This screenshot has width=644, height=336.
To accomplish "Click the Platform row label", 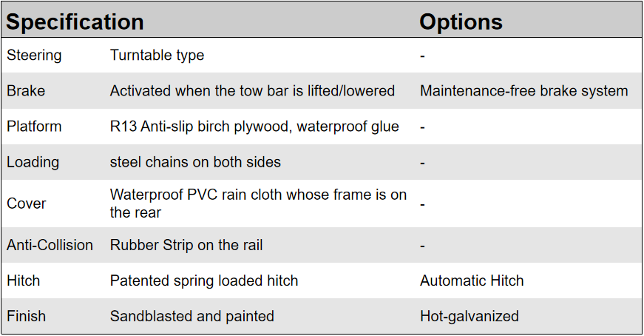I will 34,127.
